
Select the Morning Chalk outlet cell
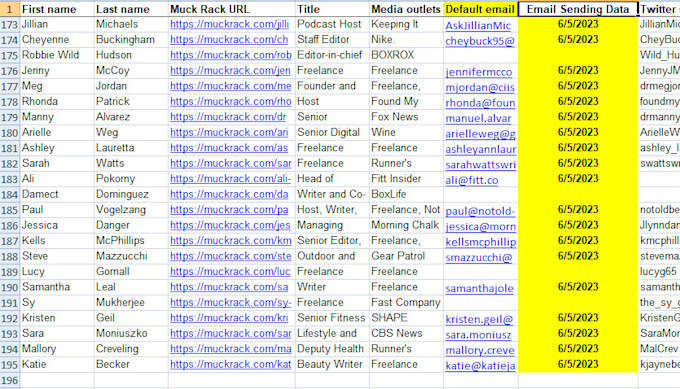click(406, 225)
